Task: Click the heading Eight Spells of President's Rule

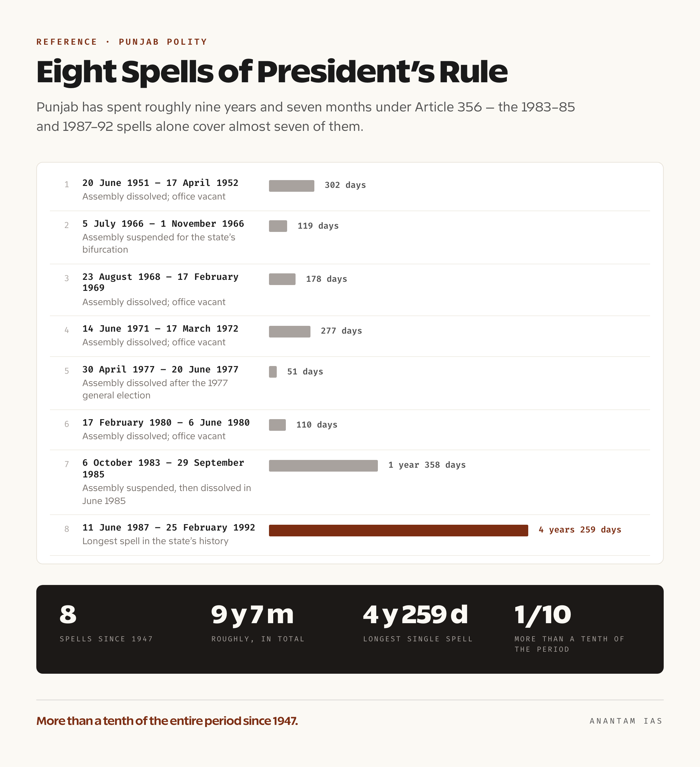Action: click(x=272, y=72)
